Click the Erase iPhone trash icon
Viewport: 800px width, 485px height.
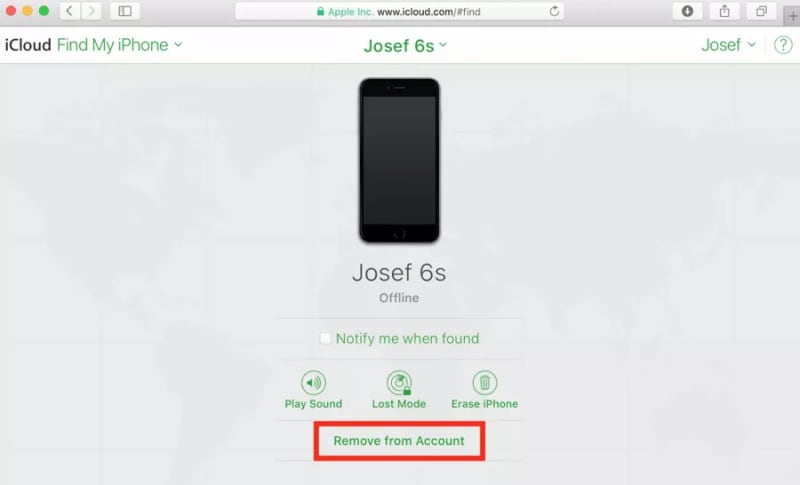[x=485, y=382]
